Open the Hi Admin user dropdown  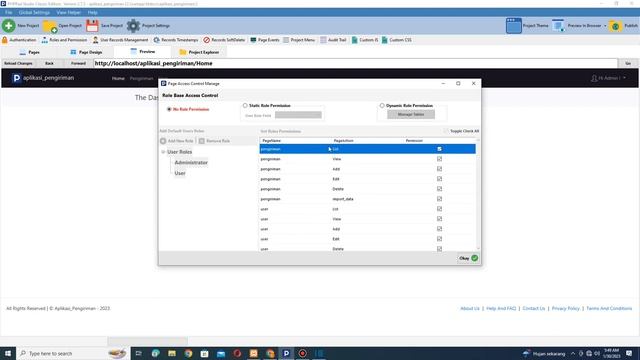608,78
